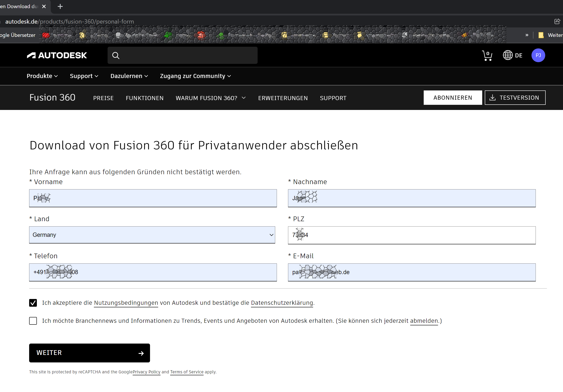Click the share page icon in address bar
Viewport: 563px width, 392px height.
click(557, 21)
